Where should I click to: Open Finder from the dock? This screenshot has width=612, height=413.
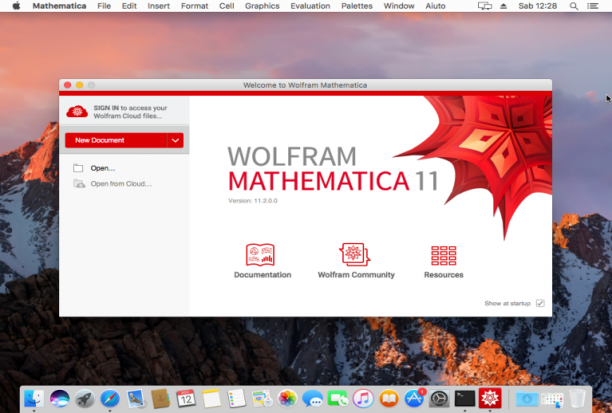[34, 399]
